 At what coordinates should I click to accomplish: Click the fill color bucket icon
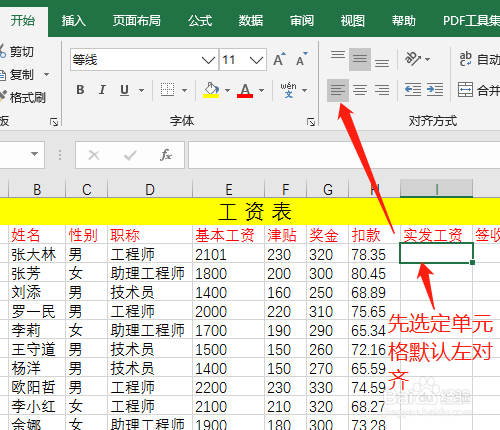click(211, 90)
